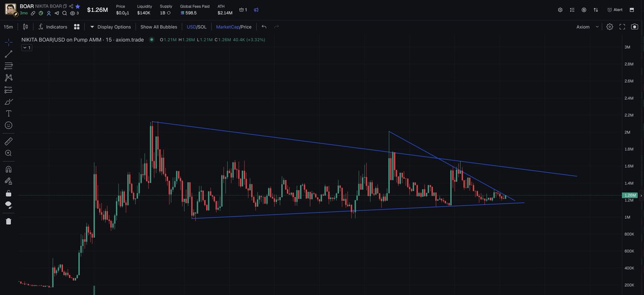Open the token link icon beside 3mo

(x=33, y=12)
